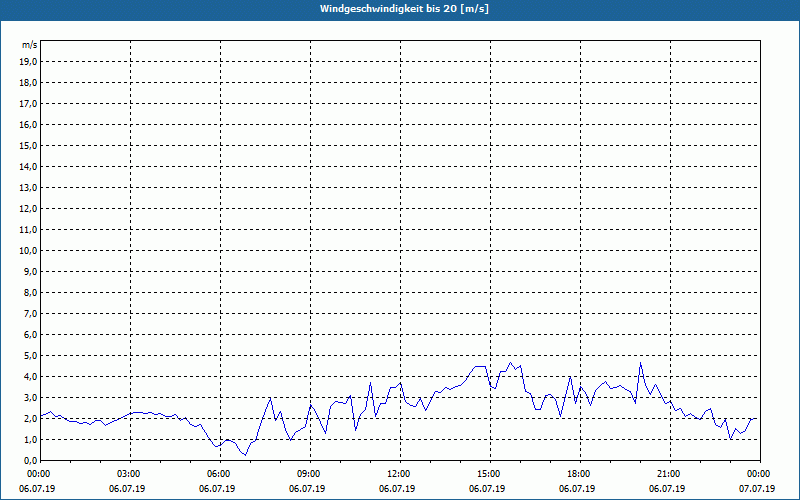Click the 17,0 y-axis label
The height and width of the screenshot is (500, 800).
click(29, 104)
